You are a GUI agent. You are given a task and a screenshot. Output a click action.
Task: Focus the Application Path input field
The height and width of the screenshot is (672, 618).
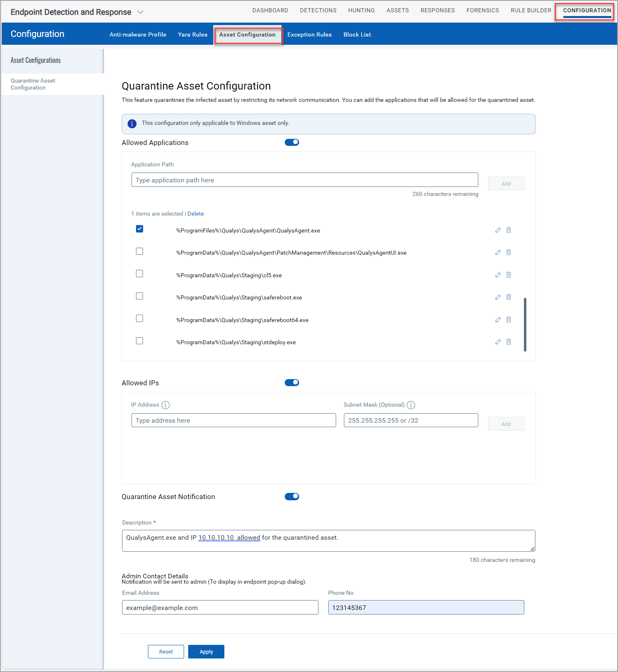[304, 180]
